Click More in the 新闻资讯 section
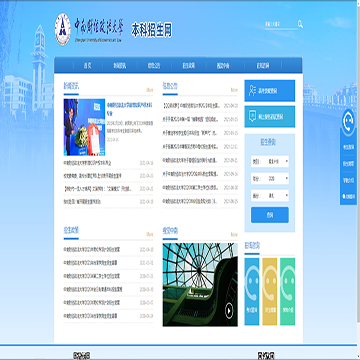 coord(150,90)
